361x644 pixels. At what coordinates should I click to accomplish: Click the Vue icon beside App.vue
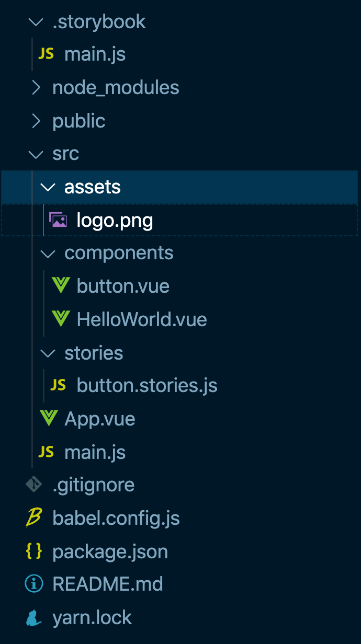pyautogui.click(x=49, y=418)
